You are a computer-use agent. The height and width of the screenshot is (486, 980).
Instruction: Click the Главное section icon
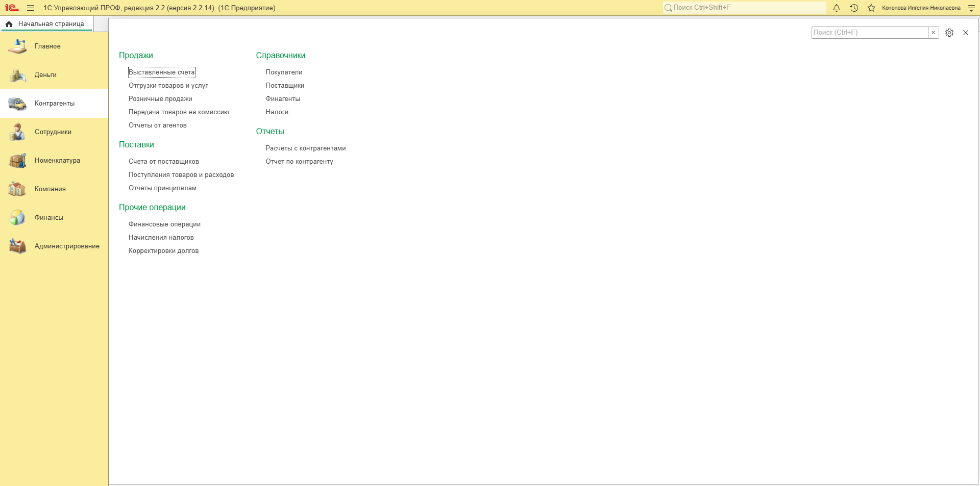[17, 46]
